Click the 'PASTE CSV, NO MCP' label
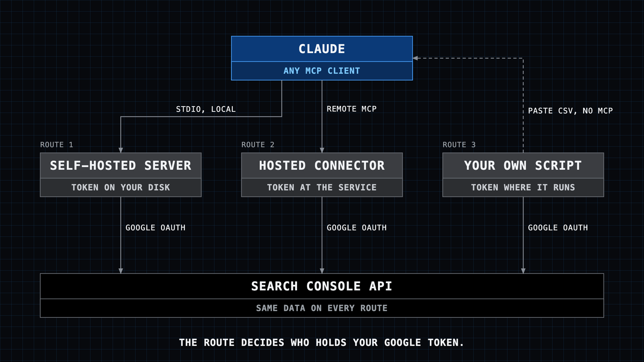The image size is (644, 362). click(570, 111)
